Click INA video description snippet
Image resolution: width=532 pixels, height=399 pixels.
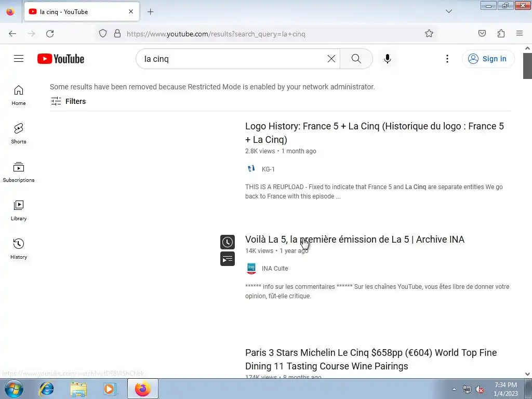coord(377,291)
